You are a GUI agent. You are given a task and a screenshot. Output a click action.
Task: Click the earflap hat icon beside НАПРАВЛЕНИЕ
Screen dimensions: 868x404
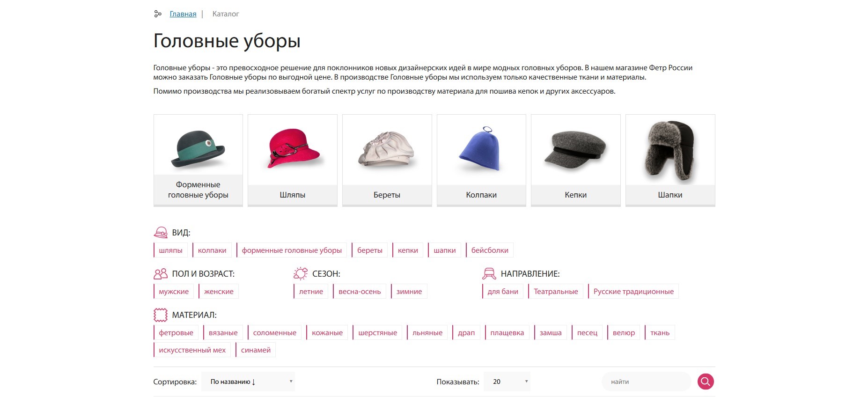pyautogui.click(x=489, y=274)
